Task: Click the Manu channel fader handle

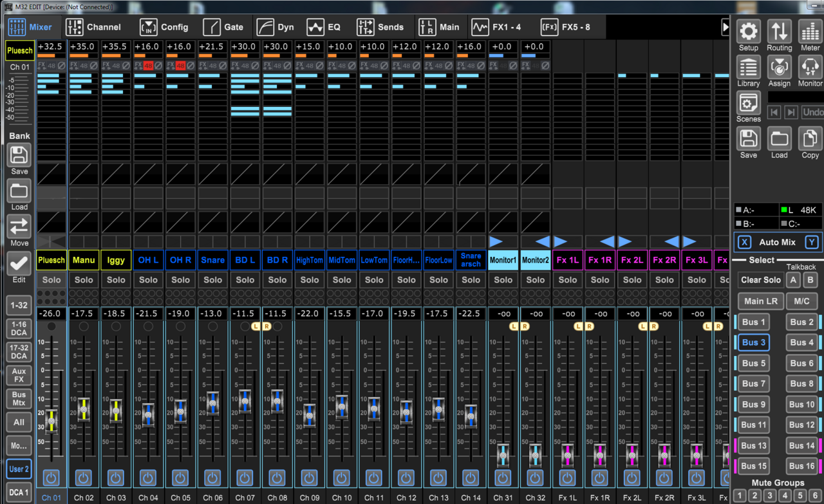Action: click(x=84, y=409)
